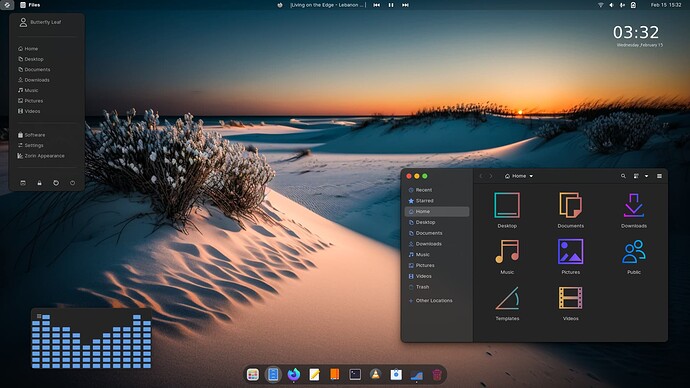Select Home in Files sidebar
690x388 pixels.
pos(437,212)
